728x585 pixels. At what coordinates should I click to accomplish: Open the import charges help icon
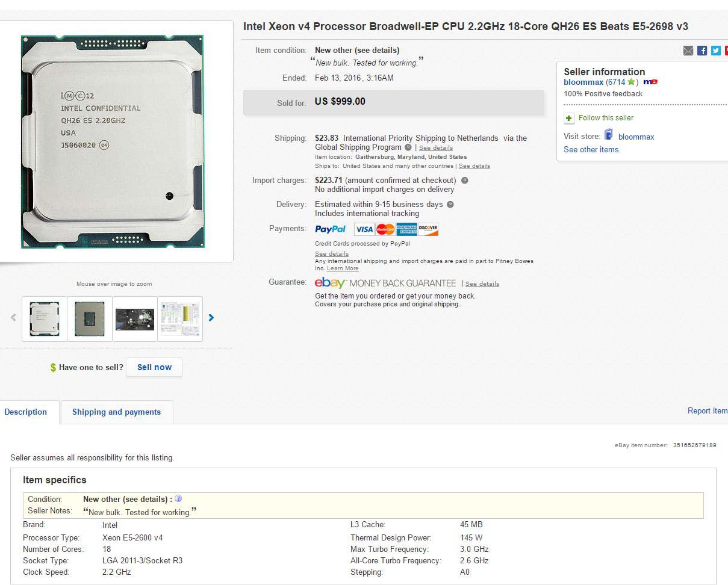point(464,180)
